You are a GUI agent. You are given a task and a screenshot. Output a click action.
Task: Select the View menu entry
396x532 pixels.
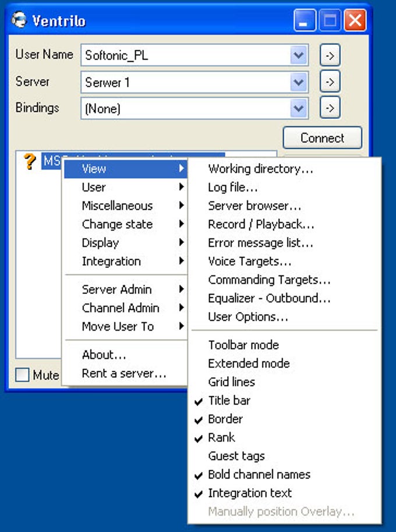[x=126, y=169]
